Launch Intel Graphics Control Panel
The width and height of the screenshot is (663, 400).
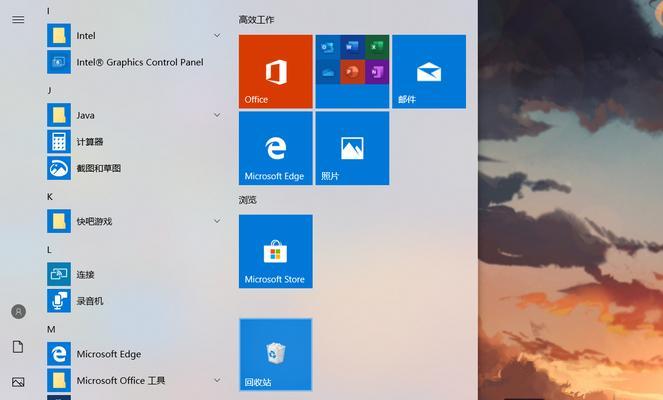tap(134, 62)
